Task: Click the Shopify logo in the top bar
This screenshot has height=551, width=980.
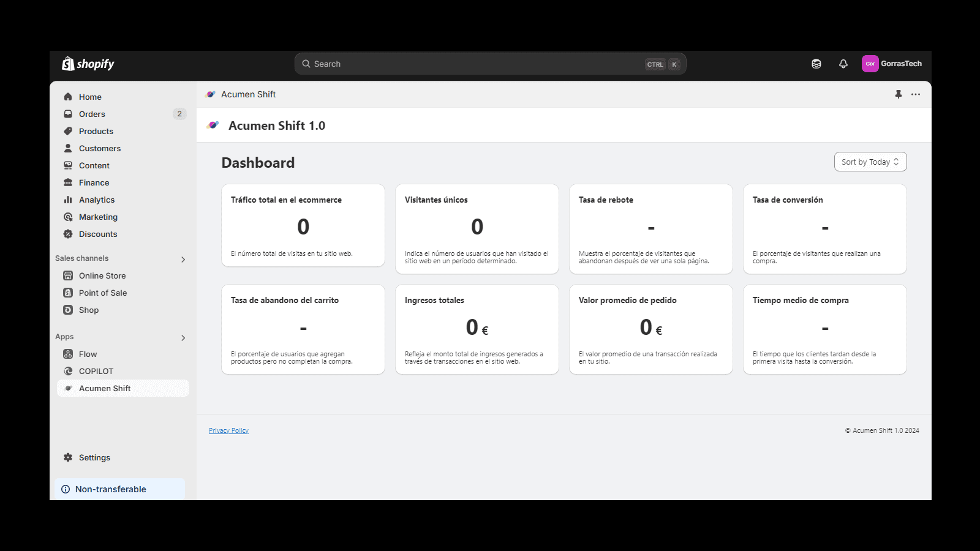Action: 88,64
